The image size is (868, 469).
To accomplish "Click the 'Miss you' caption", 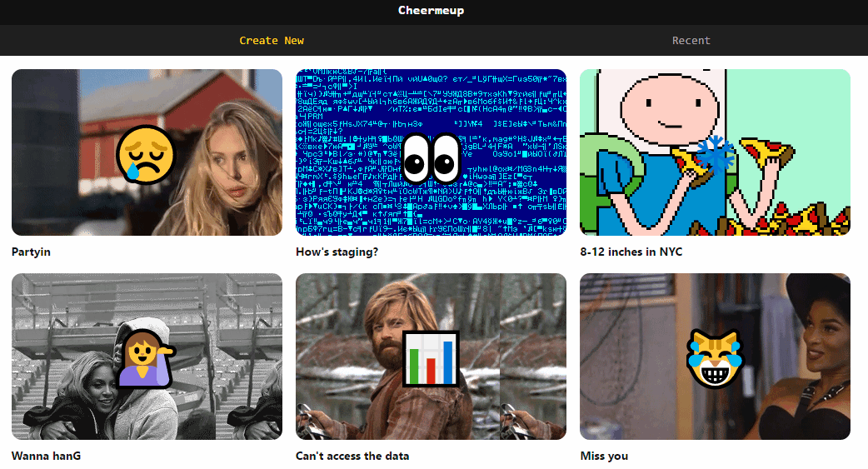I will click(604, 456).
